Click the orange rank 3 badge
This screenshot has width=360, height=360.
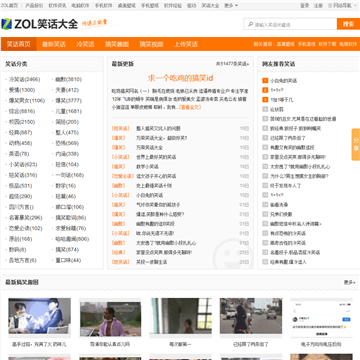pos(265,100)
